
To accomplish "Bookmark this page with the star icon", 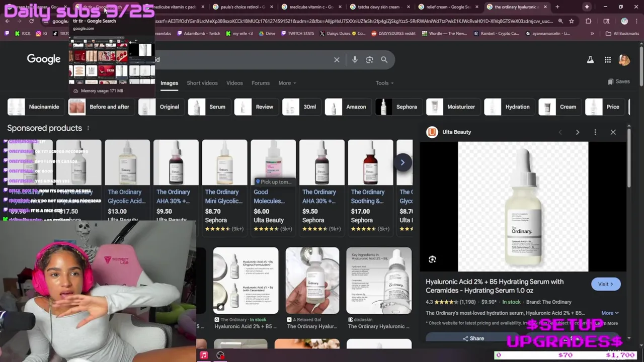I will tap(572, 21).
